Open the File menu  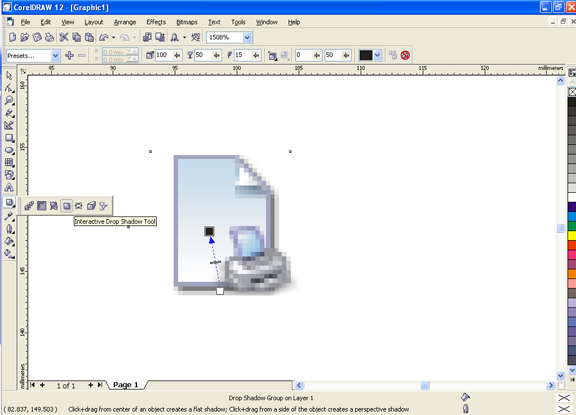click(x=25, y=22)
